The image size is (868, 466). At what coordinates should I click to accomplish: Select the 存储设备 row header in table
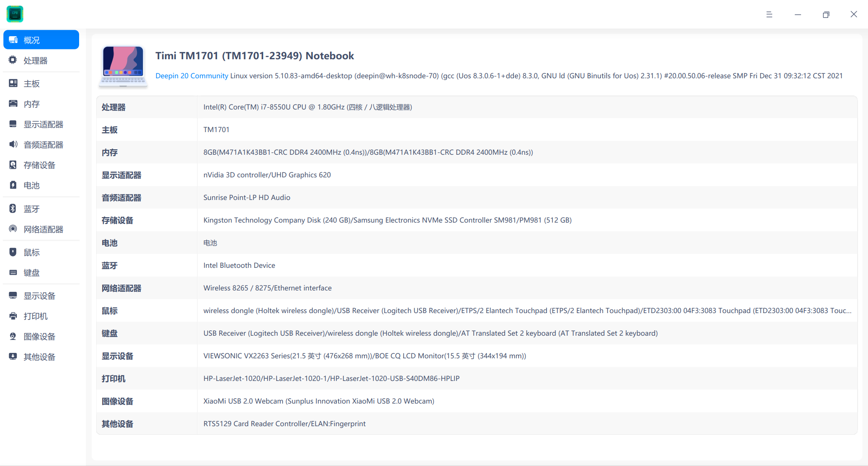(x=118, y=220)
